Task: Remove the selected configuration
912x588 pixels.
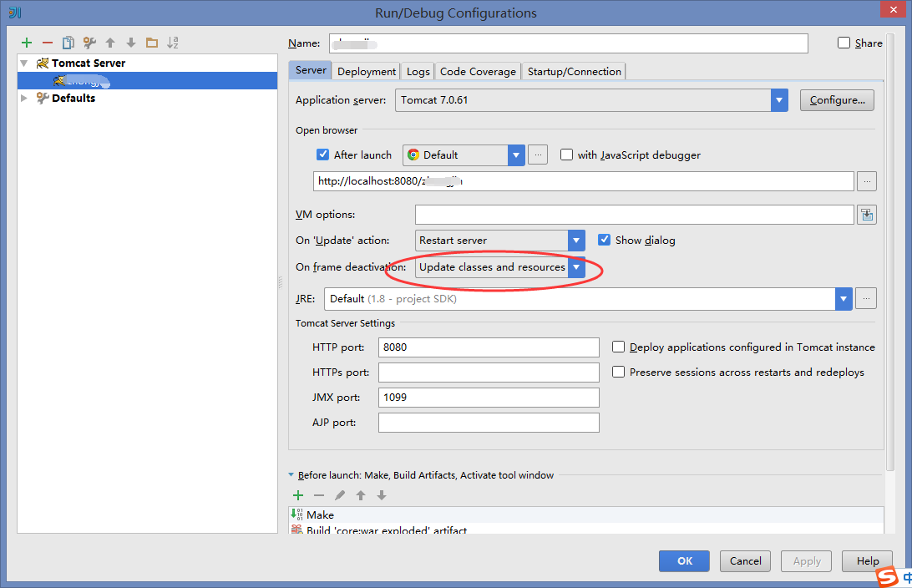Action: 48,43
